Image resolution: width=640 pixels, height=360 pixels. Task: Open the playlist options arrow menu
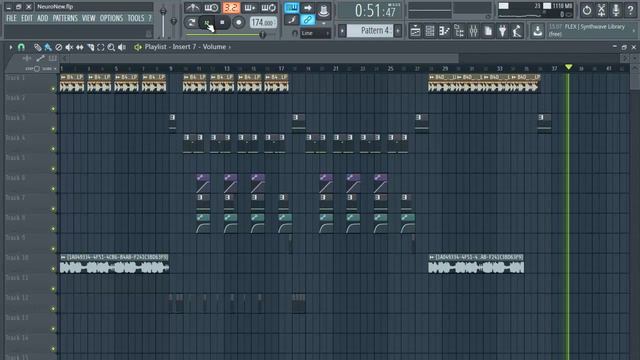(x=11, y=47)
